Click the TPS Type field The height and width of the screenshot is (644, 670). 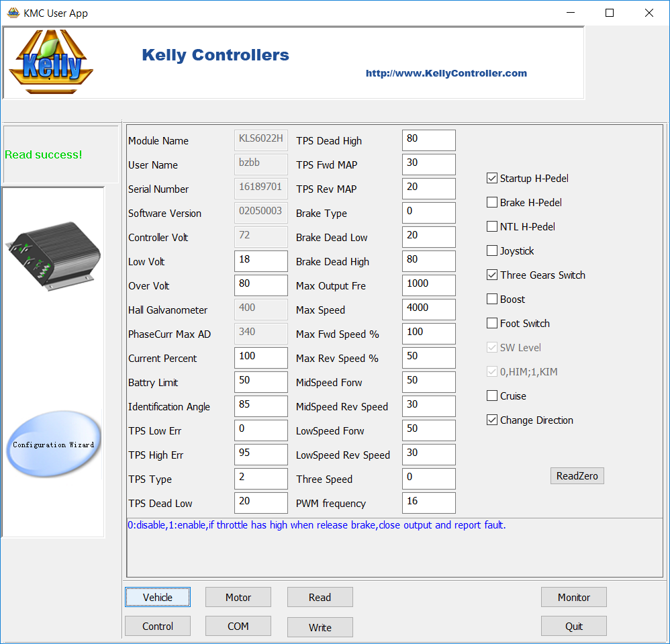click(x=261, y=479)
